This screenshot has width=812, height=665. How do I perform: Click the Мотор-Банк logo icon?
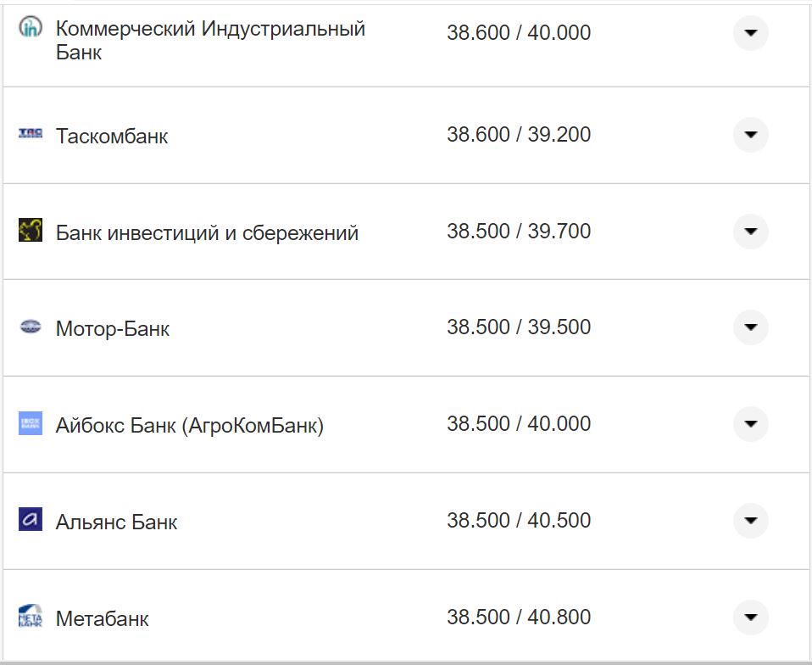point(31,327)
